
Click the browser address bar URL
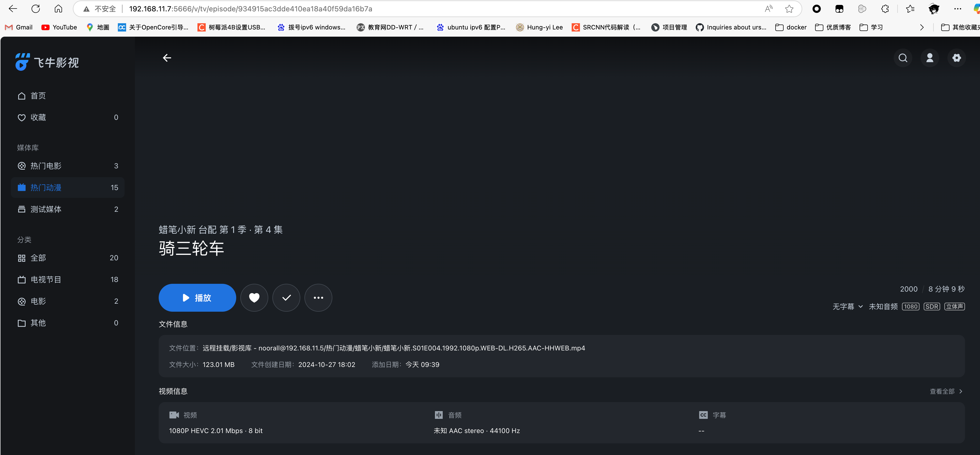[251, 9]
